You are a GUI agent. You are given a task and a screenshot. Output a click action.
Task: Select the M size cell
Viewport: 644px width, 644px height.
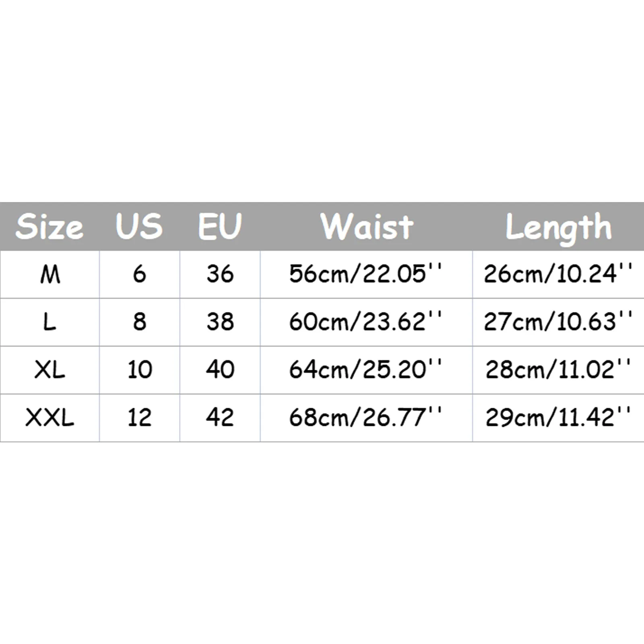pos(50,275)
